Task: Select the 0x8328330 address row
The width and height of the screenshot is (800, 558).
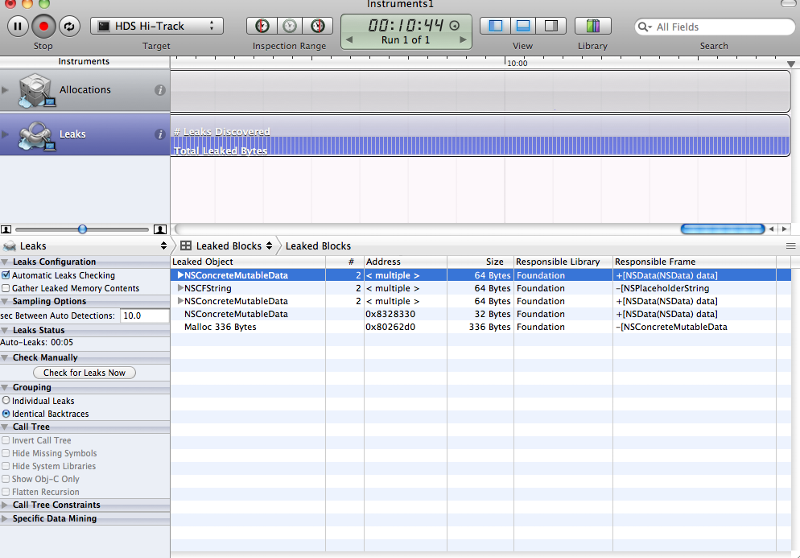Action: click(x=481, y=314)
